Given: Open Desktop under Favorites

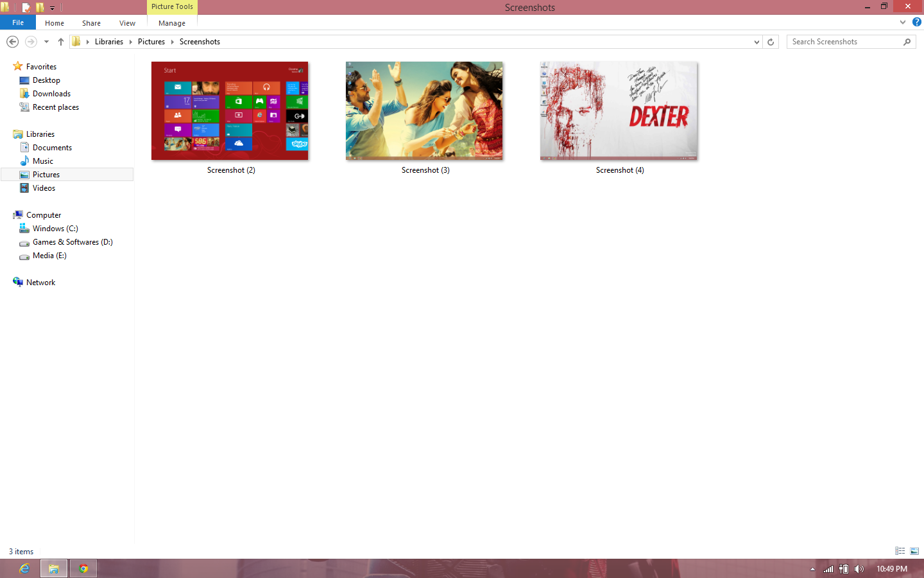Looking at the screenshot, I should pyautogui.click(x=46, y=80).
